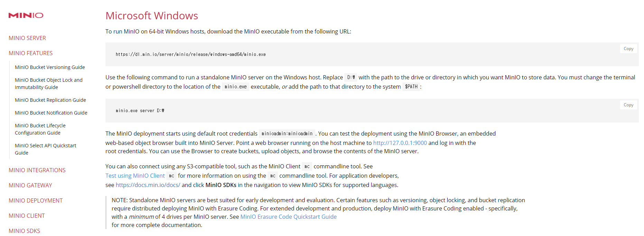Click the $PATH inline code
The image size is (644, 236).
411,87
